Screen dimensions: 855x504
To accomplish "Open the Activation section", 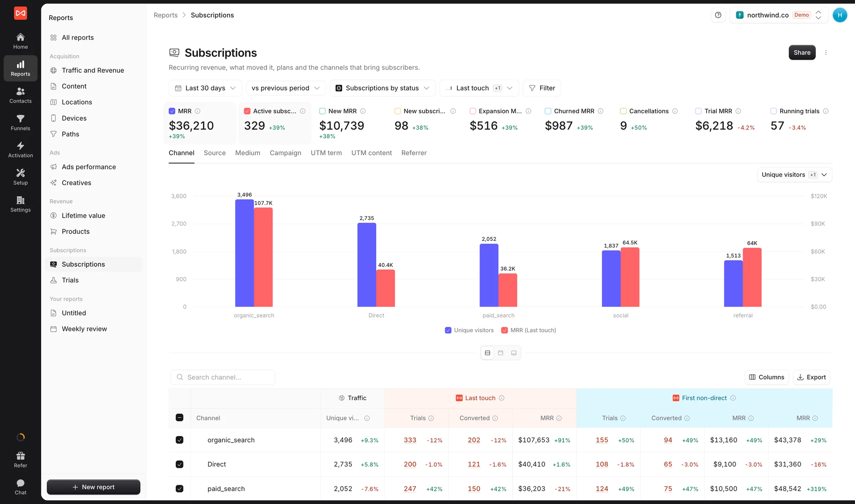I will 20,150.
